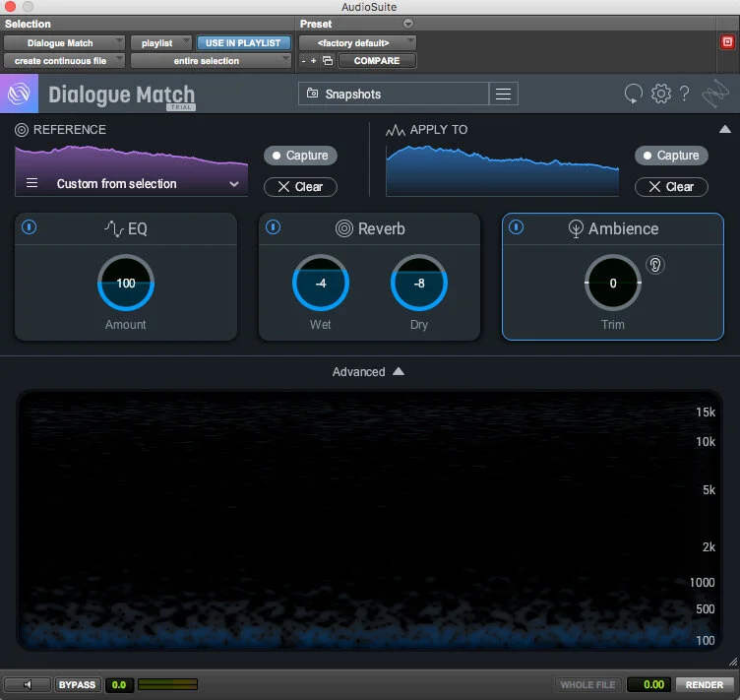Open the playlist dropdown
This screenshot has height=700, width=740.
point(161,43)
